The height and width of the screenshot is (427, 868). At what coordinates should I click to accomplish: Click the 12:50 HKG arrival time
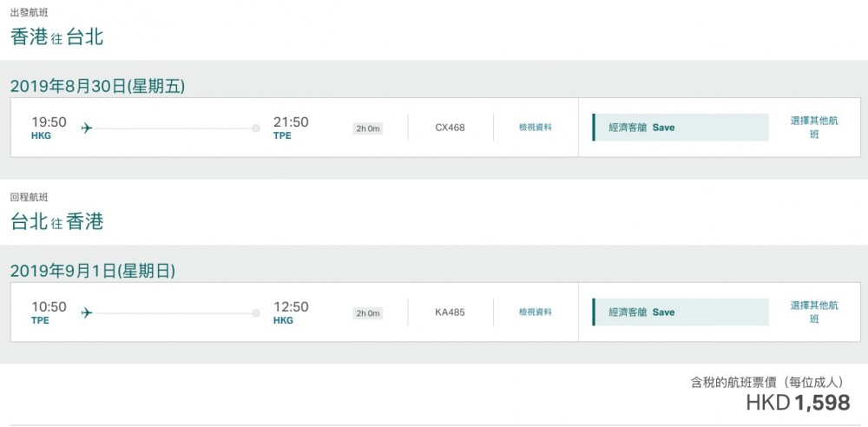tap(291, 307)
